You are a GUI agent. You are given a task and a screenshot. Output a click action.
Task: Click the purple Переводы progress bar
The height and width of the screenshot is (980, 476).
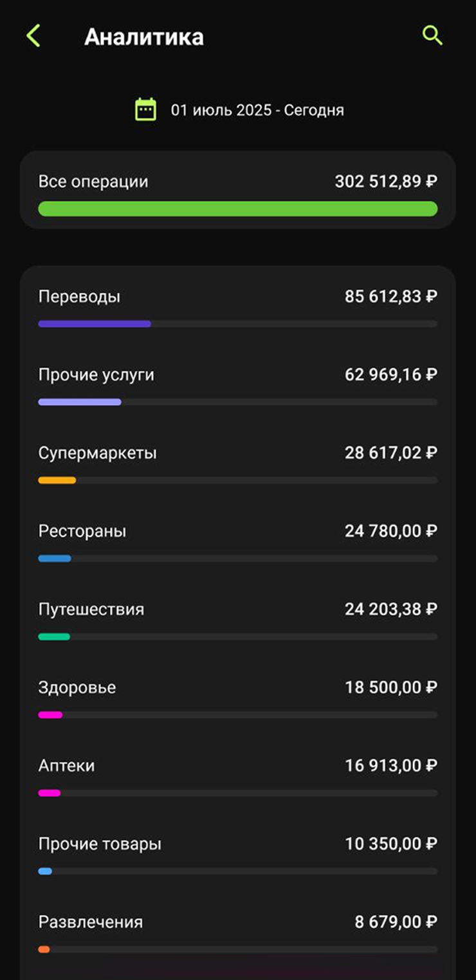(95, 324)
